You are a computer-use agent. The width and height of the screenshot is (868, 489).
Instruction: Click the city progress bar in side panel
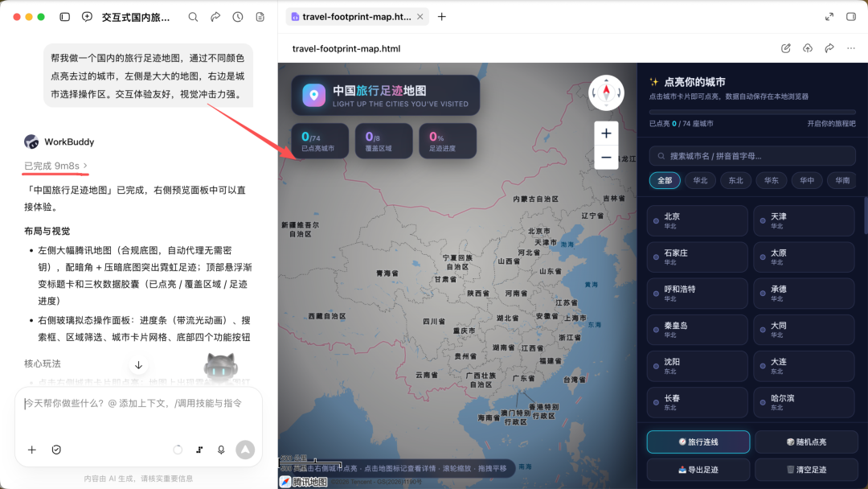[x=752, y=112]
